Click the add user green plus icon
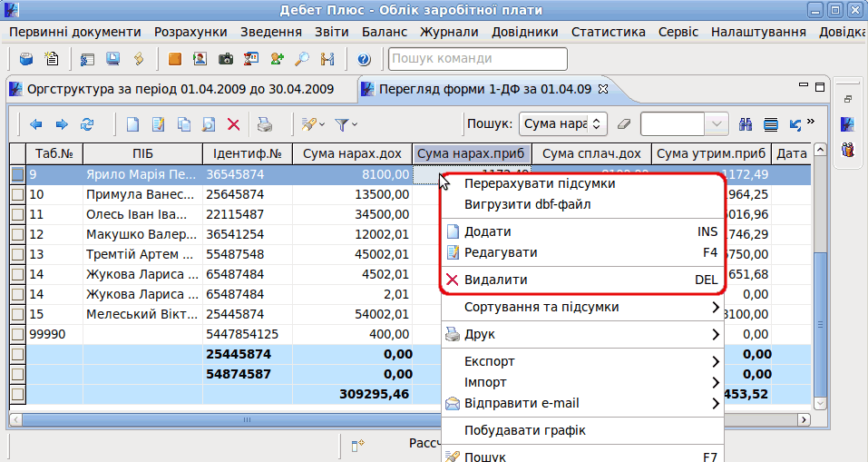Viewport: 868px width, 462px height. [277, 59]
